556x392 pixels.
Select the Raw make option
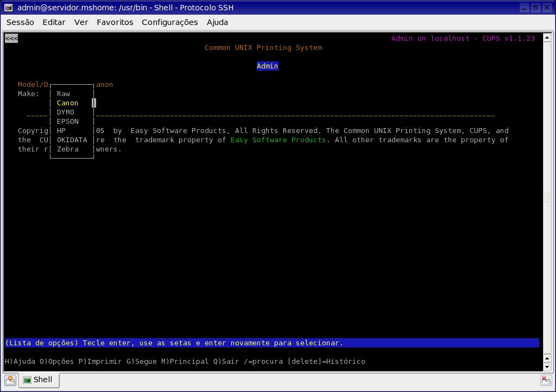pos(64,94)
